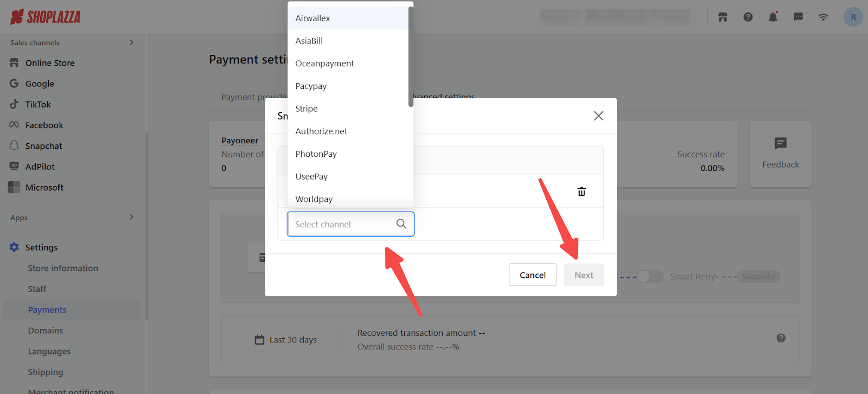
Task: Click the Feedback label
Action: click(x=781, y=164)
